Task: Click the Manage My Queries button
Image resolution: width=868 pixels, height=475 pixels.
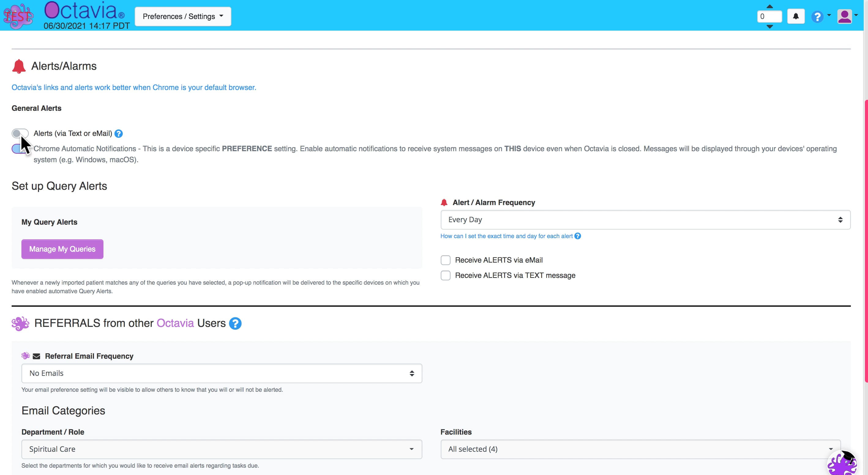Action: point(62,249)
